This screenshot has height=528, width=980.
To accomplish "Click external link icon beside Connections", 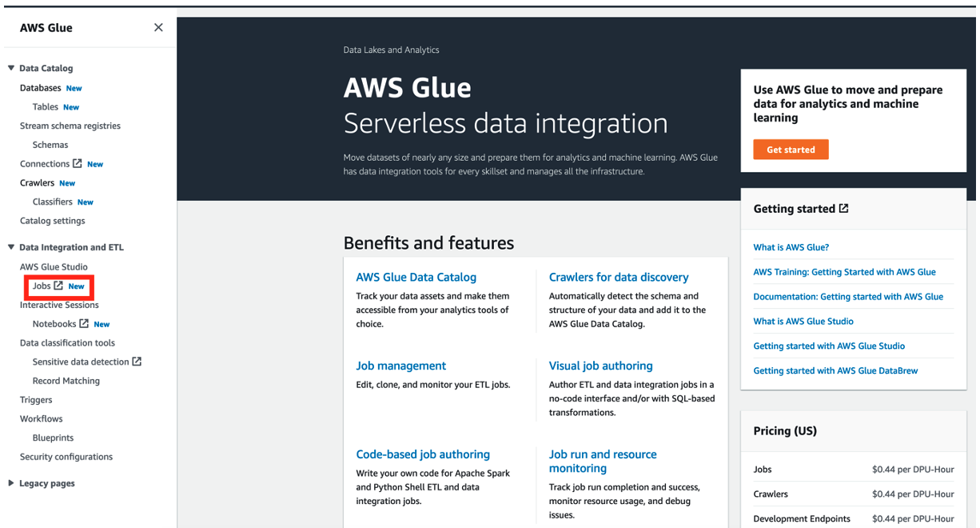I will (x=78, y=163).
